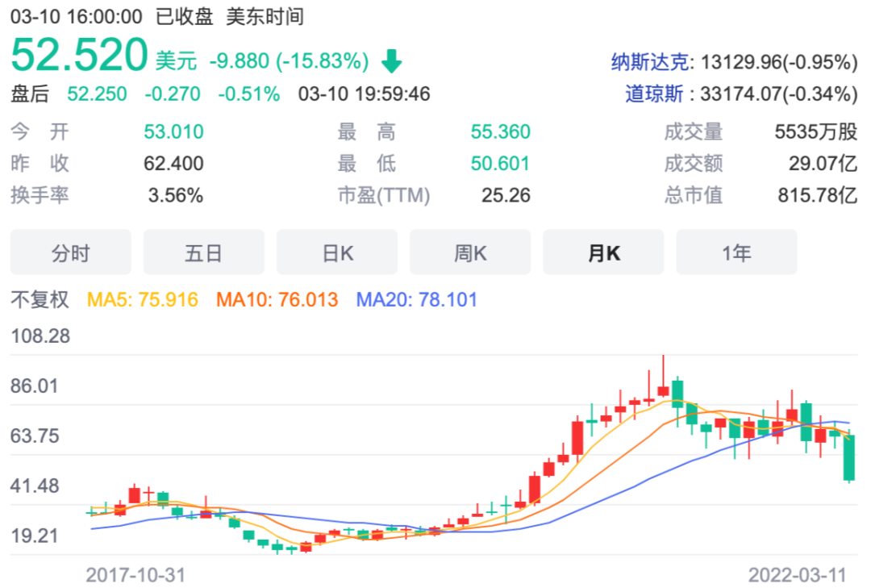Expand the 不复权 adjustment selector
Viewport: 871px width, 588px height.
click(x=40, y=300)
